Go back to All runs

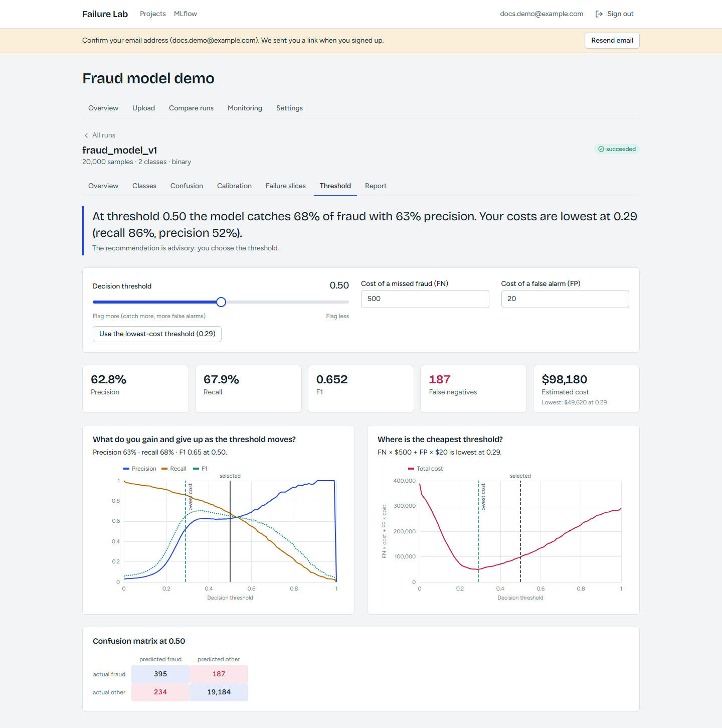(99, 135)
